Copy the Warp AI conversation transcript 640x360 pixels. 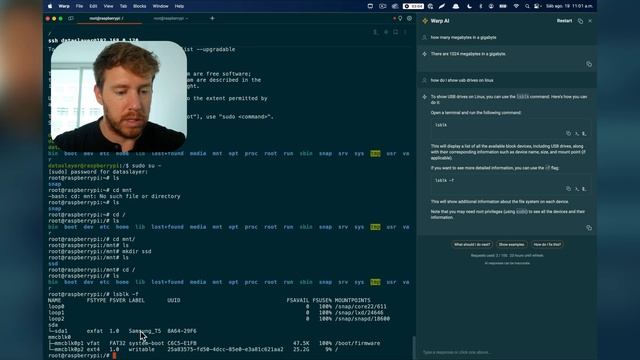[580, 21]
